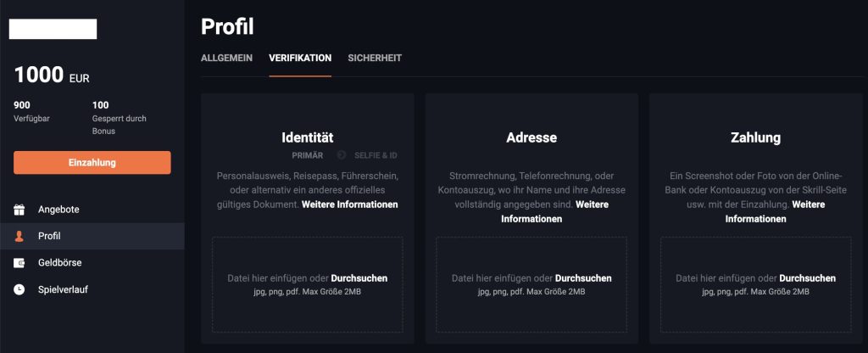Image resolution: width=868 pixels, height=353 pixels.
Task: Select the PRIMÄR step under Identität
Action: click(307, 155)
